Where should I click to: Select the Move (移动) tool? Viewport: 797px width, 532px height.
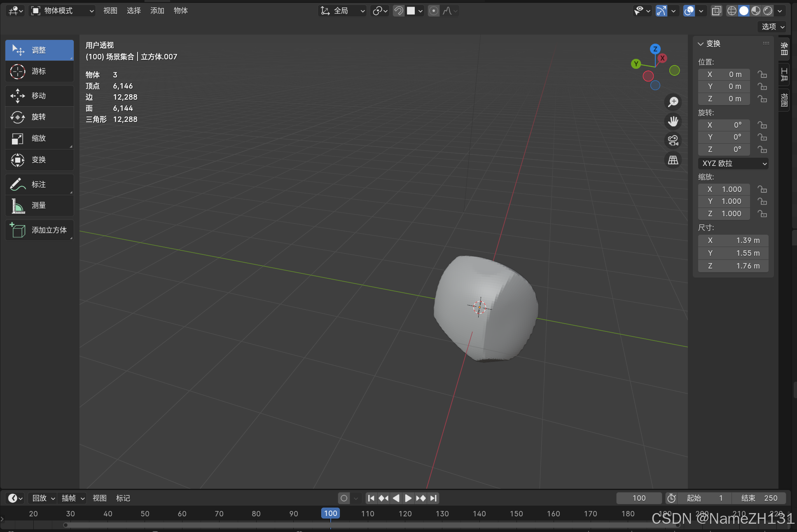(x=39, y=96)
